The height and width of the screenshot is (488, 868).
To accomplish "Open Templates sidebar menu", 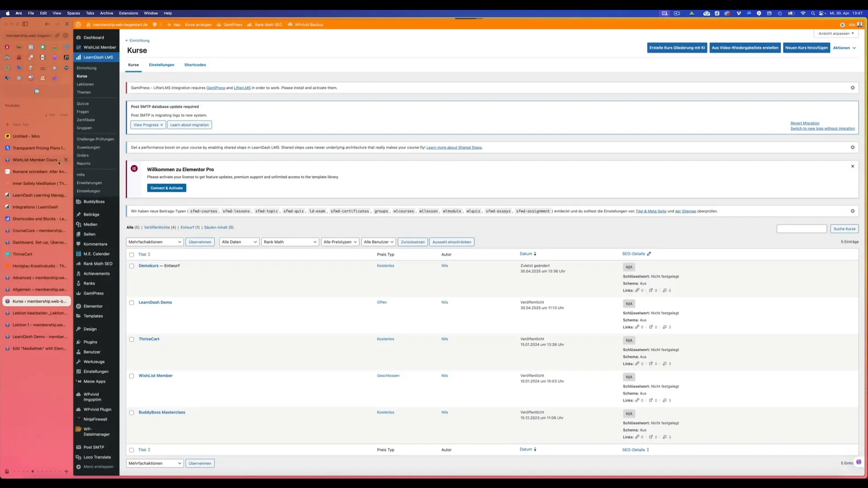I will 93,316.
